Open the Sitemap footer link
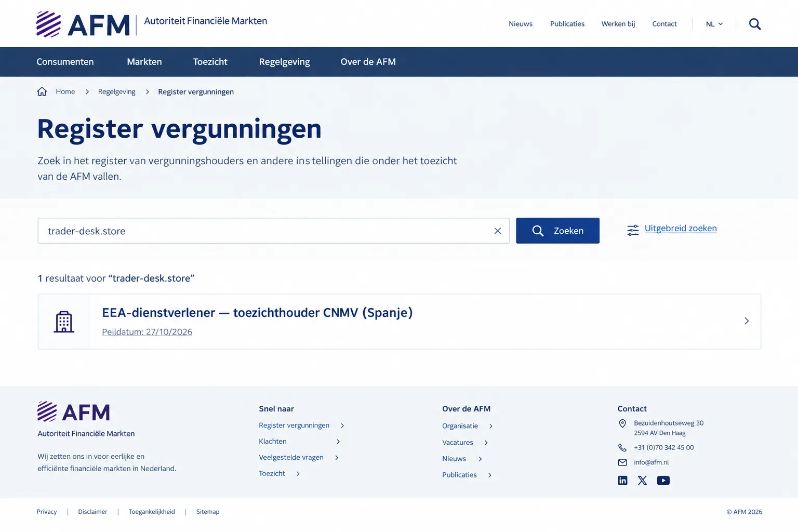Screen dimensions: 798x532 208,512
